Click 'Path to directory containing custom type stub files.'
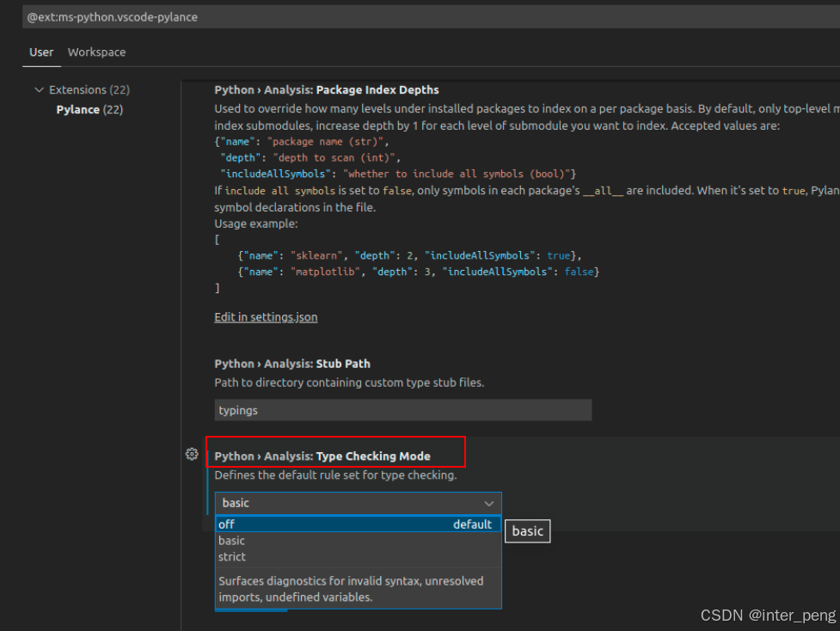The width and height of the screenshot is (840, 631). pyautogui.click(x=349, y=383)
